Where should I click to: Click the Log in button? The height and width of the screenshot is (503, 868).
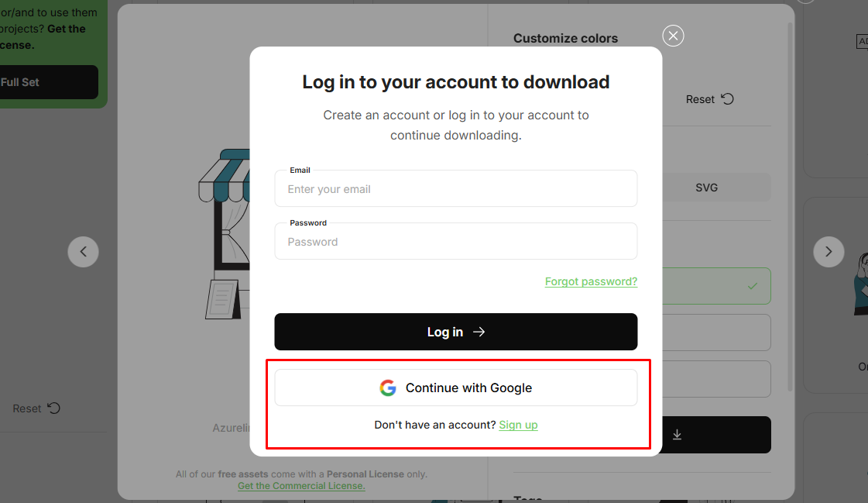[x=456, y=332]
